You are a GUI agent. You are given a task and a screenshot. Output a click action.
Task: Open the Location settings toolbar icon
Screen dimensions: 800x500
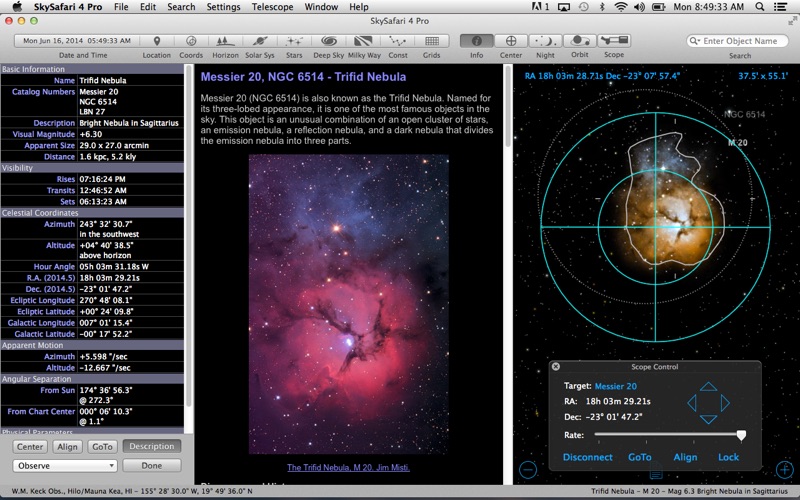(x=157, y=41)
